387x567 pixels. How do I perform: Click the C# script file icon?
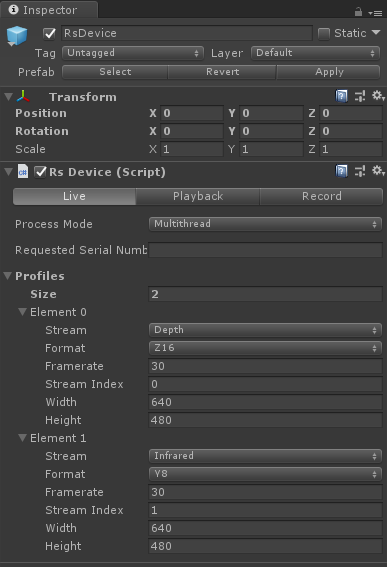23,172
